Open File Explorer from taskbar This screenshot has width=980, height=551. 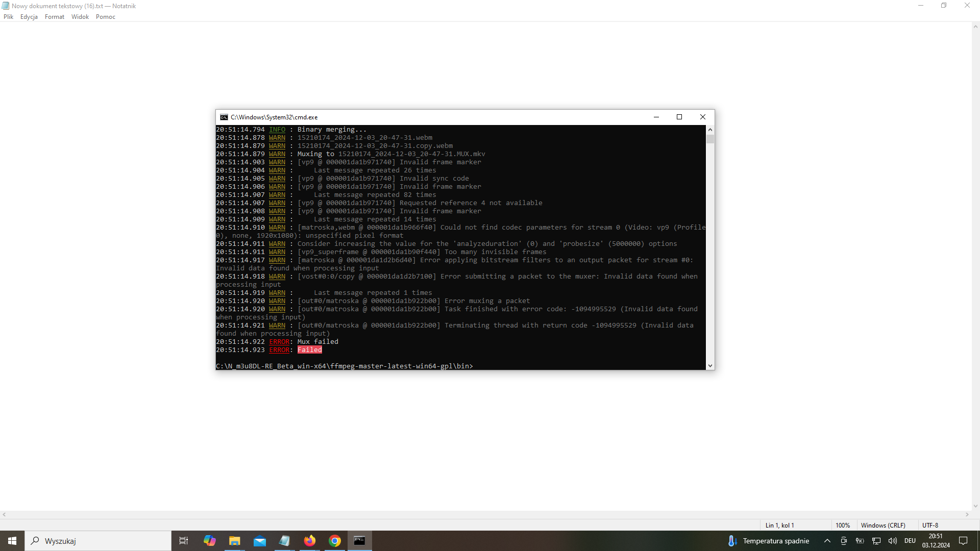pos(234,541)
